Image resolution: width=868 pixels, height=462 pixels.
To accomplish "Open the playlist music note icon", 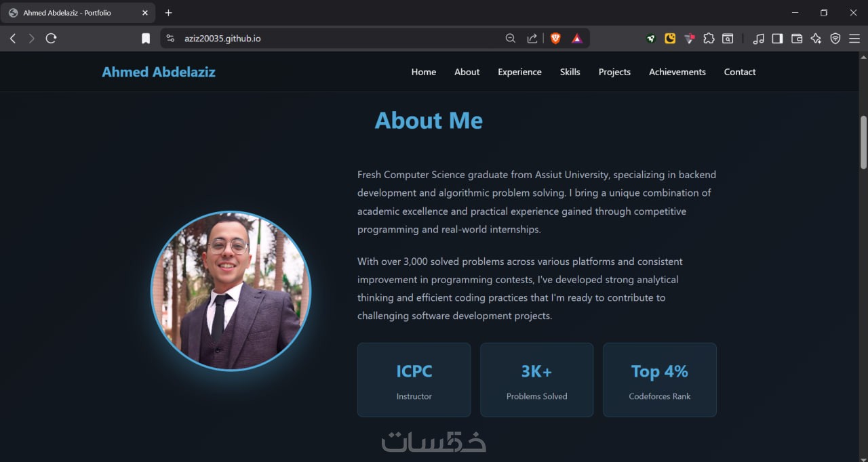I will tap(759, 39).
